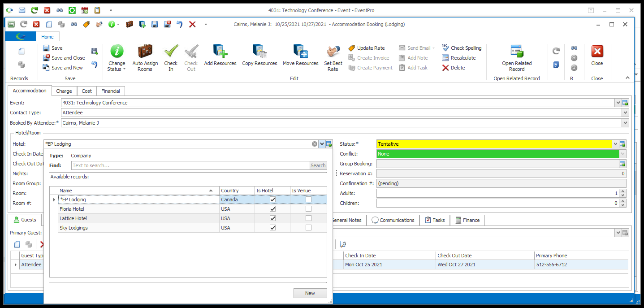
Task: Toggle Is Hotel checkbox for Lattice Hotel
Action: pos(272,218)
